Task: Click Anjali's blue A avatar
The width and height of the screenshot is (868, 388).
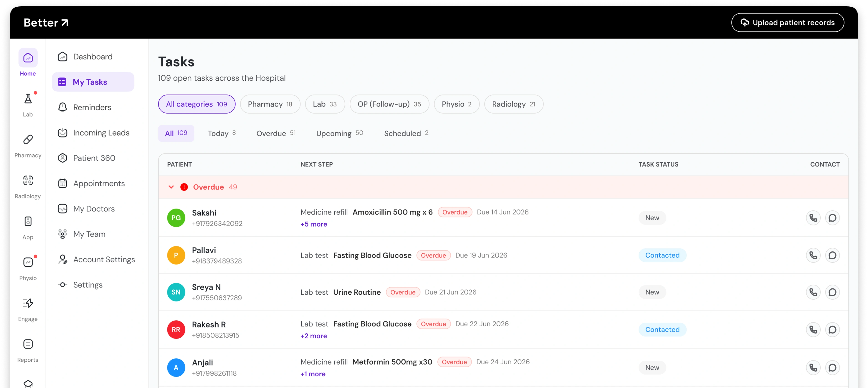Action: click(x=176, y=368)
